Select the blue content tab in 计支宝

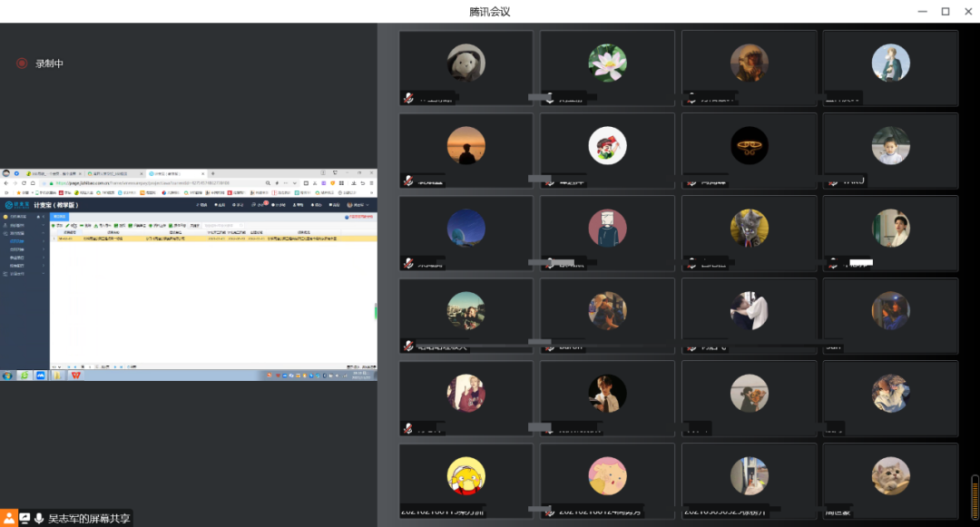60,217
